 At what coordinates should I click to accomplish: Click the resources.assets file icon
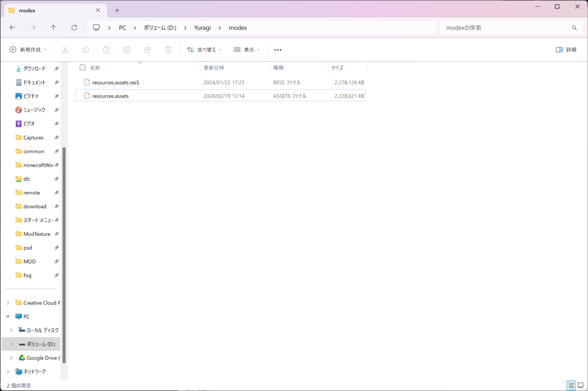coord(87,96)
